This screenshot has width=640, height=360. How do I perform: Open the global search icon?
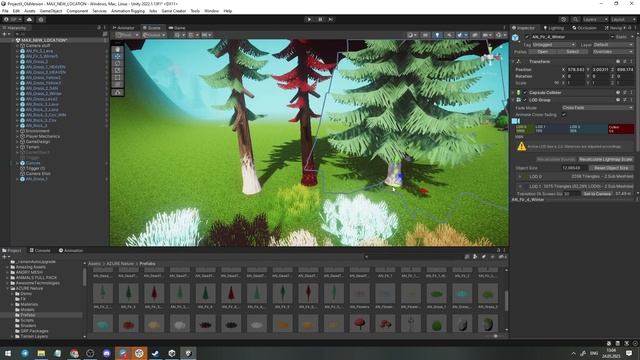pyautogui.click(x=575, y=19)
